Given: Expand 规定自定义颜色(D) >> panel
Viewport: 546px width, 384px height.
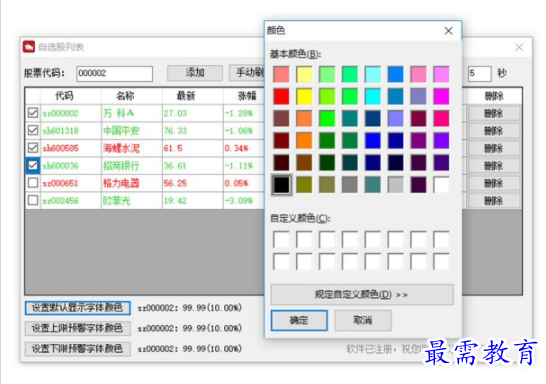Looking at the screenshot, I should click(362, 295).
